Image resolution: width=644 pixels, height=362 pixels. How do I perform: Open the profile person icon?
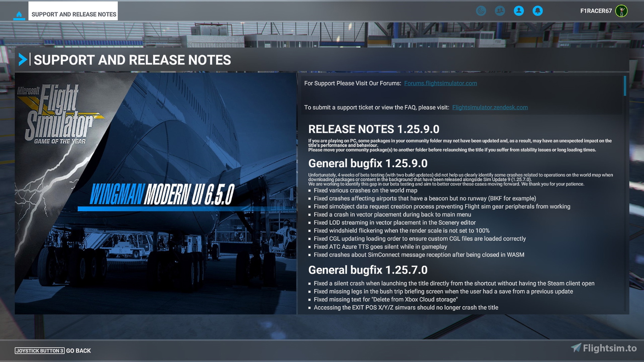[519, 11]
